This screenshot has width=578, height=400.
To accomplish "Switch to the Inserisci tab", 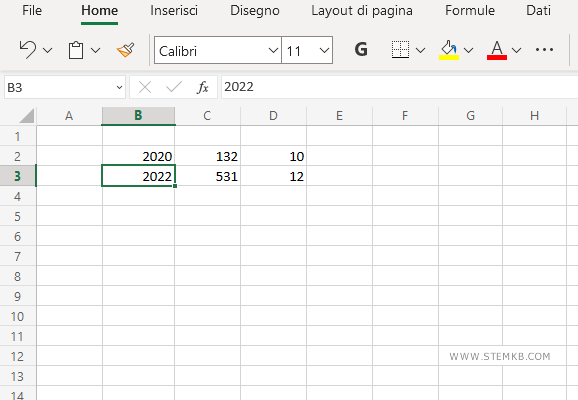I will pos(174,10).
